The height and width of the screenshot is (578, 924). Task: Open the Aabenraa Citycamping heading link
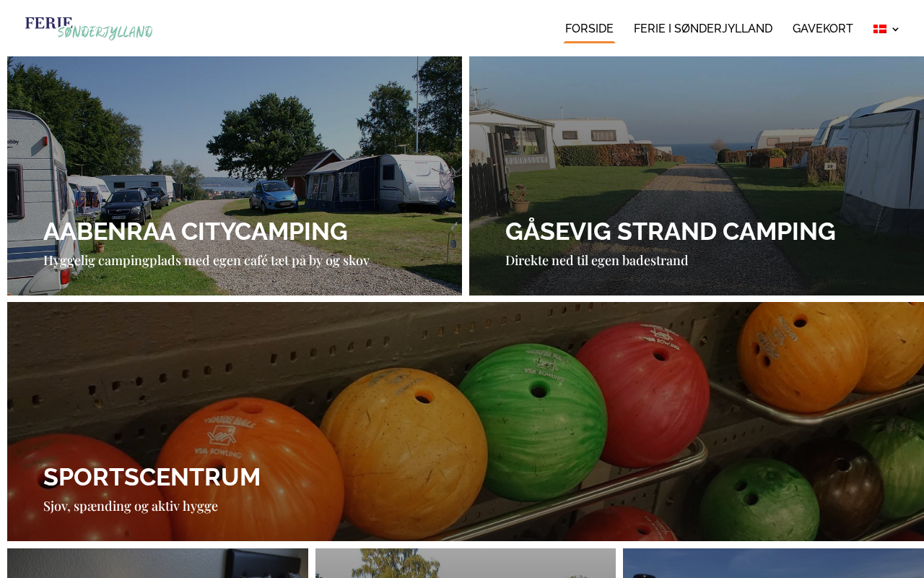pyautogui.click(x=196, y=231)
